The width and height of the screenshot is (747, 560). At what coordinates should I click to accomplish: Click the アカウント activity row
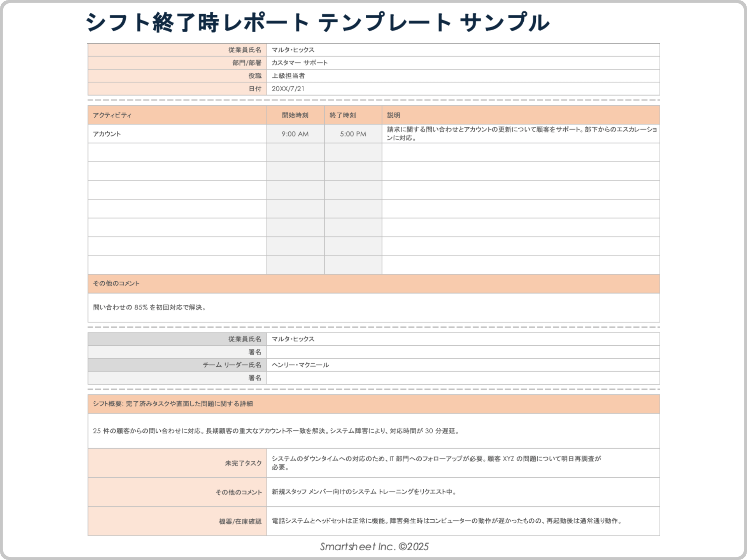[105, 134]
